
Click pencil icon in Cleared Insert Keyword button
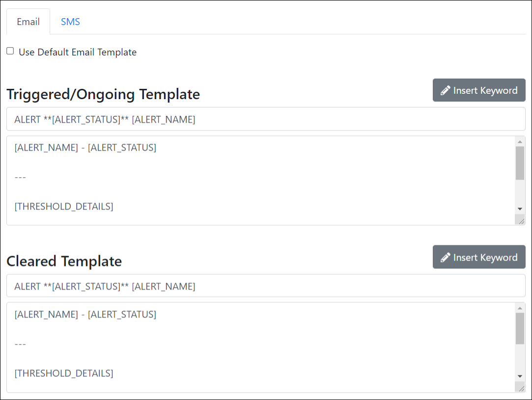[446, 258]
